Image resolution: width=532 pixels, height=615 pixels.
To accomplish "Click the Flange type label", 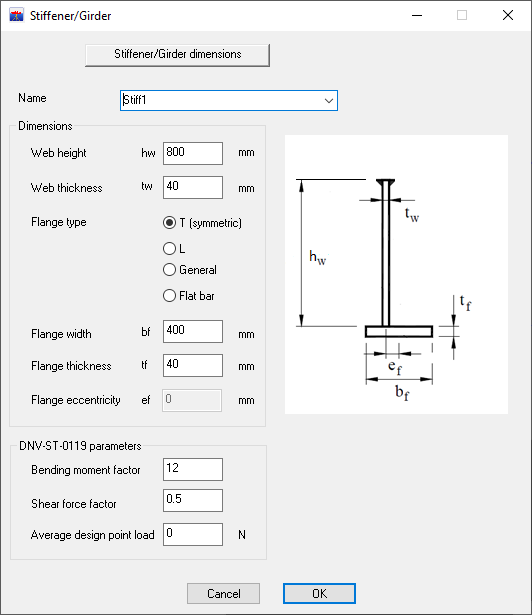I will (58, 222).
